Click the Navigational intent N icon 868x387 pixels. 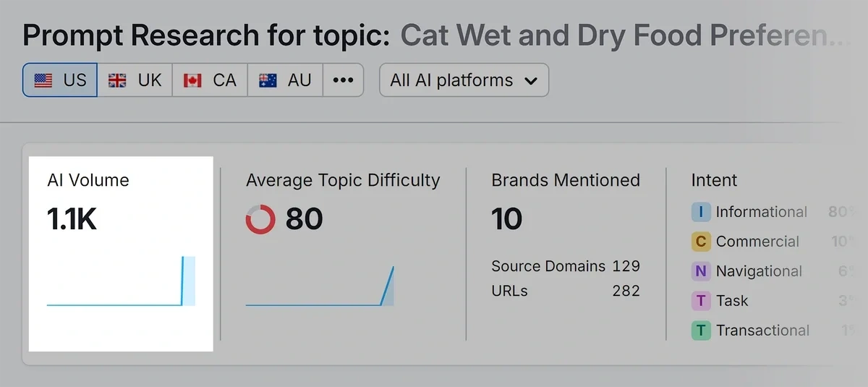pyautogui.click(x=701, y=271)
